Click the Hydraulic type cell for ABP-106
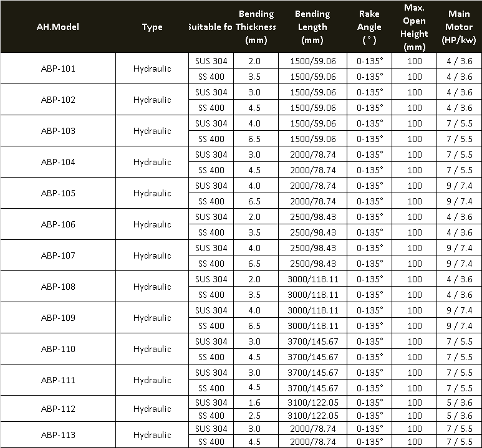Viewport: 482px width, 448px height. tap(152, 224)
